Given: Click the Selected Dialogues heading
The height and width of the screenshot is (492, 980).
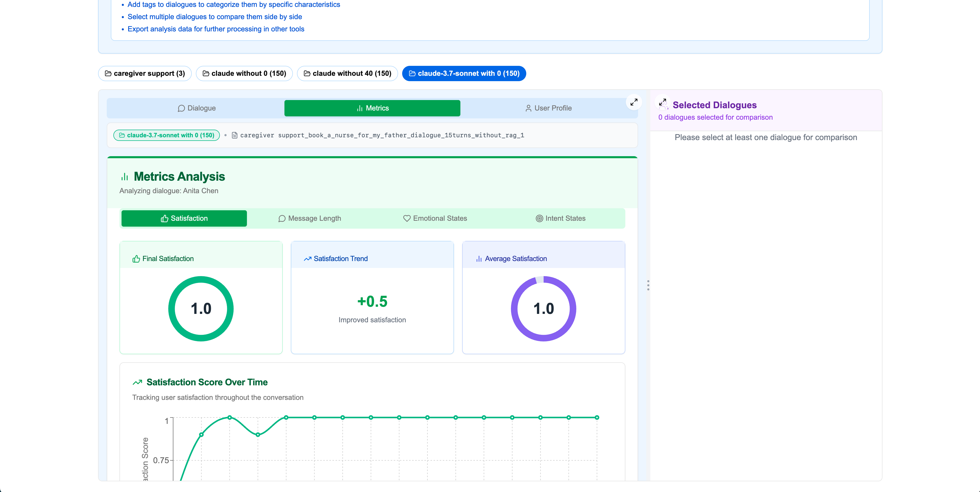Looking at the screenshot, I should click(x=714, y=105).
